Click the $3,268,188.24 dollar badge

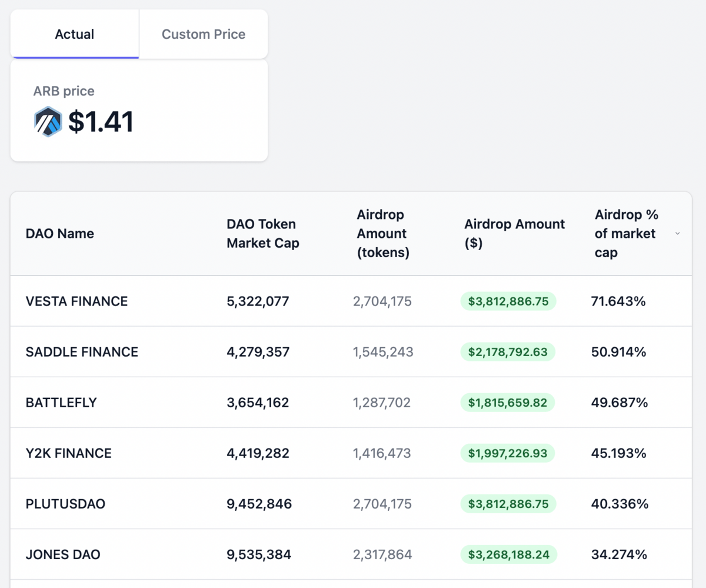click(509, 554)
